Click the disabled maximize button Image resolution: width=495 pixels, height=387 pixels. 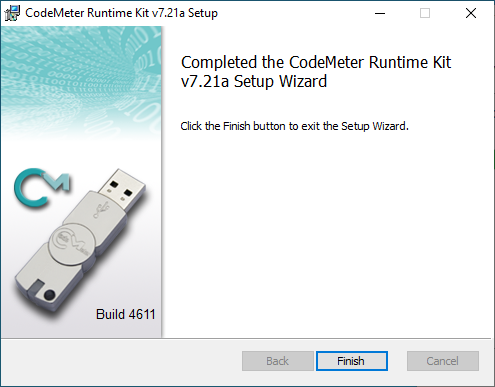425,13
